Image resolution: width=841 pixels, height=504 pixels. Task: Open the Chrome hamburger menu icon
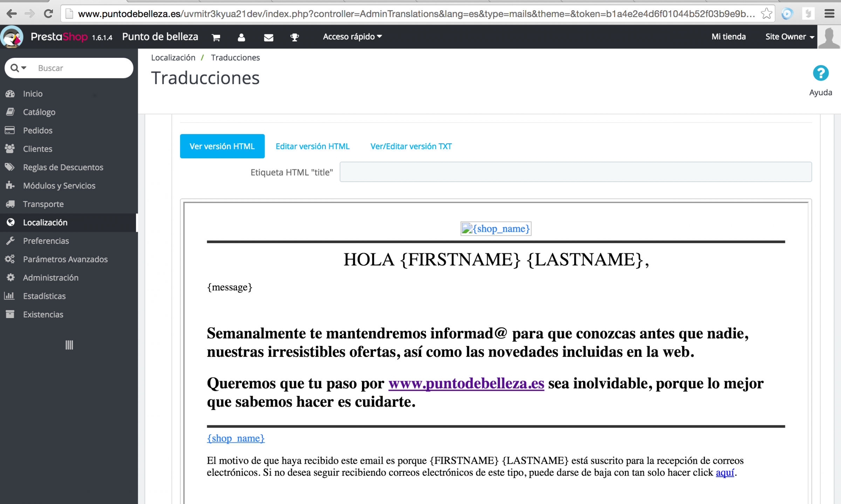click(x=829, y=14)
